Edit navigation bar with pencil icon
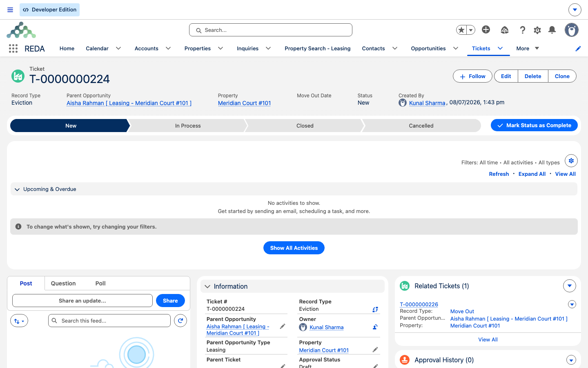The width and height of the screenshot is (588, 368). 578,49
